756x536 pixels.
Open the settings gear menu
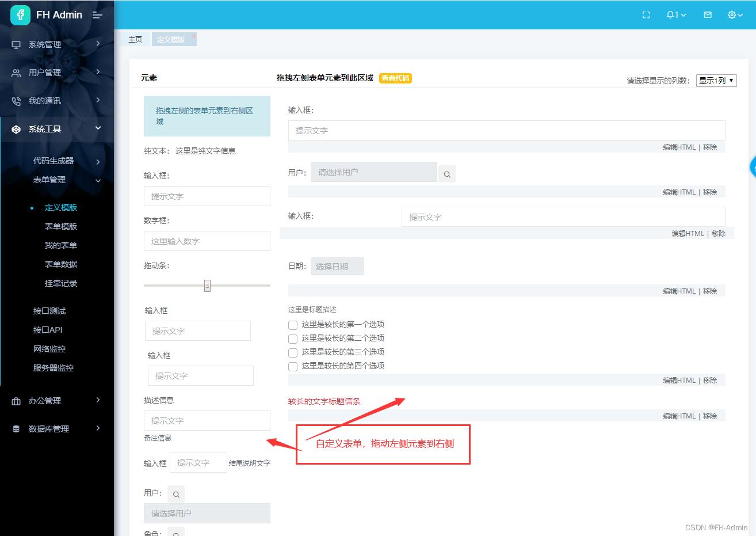point(735,15)
